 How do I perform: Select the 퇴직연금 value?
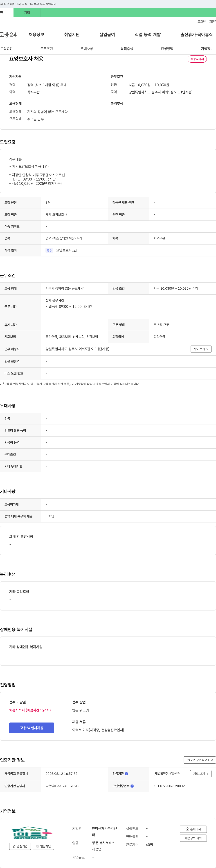(159, 337)
